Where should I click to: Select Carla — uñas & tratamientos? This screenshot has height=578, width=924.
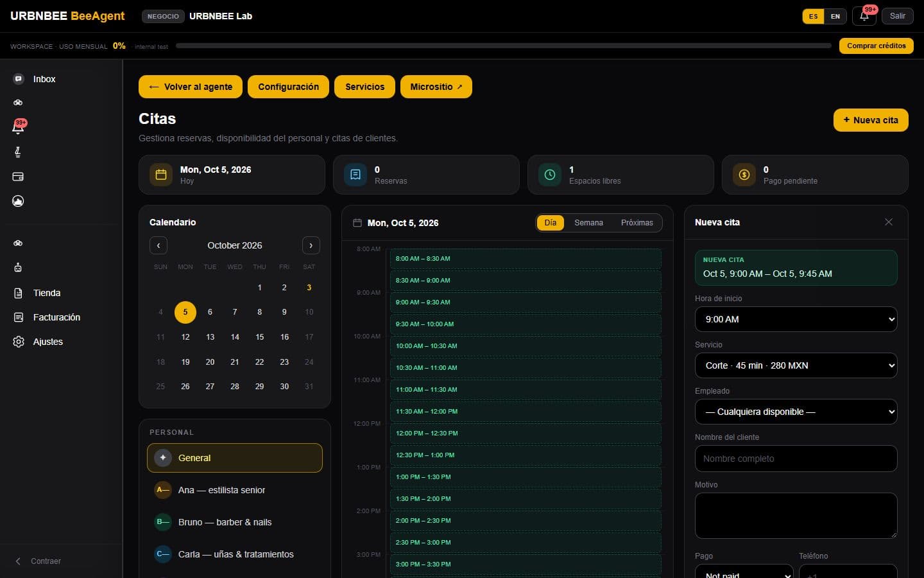tap(235, 554)
